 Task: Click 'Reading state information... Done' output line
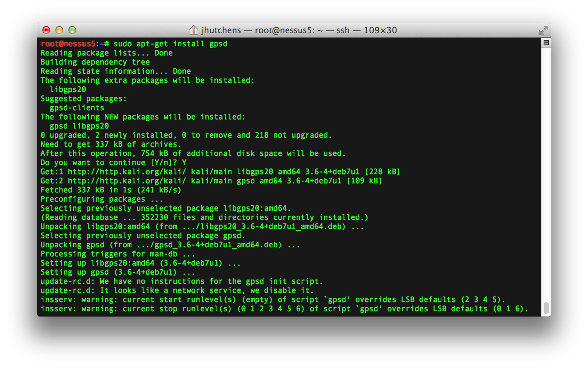click(x=116, y=71)
